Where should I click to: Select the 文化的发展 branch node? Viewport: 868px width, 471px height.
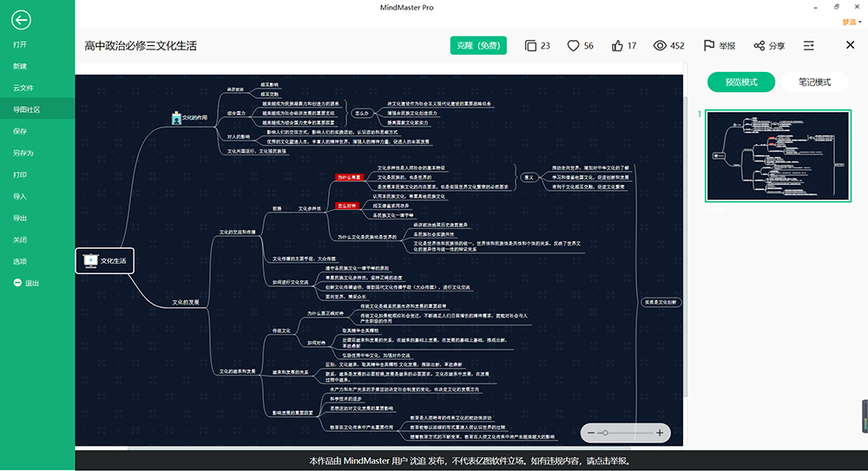[186, 302]
